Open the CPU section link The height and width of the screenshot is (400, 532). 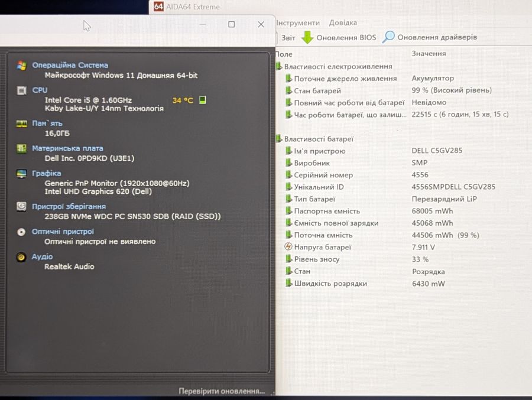click(x=40, y=90)
